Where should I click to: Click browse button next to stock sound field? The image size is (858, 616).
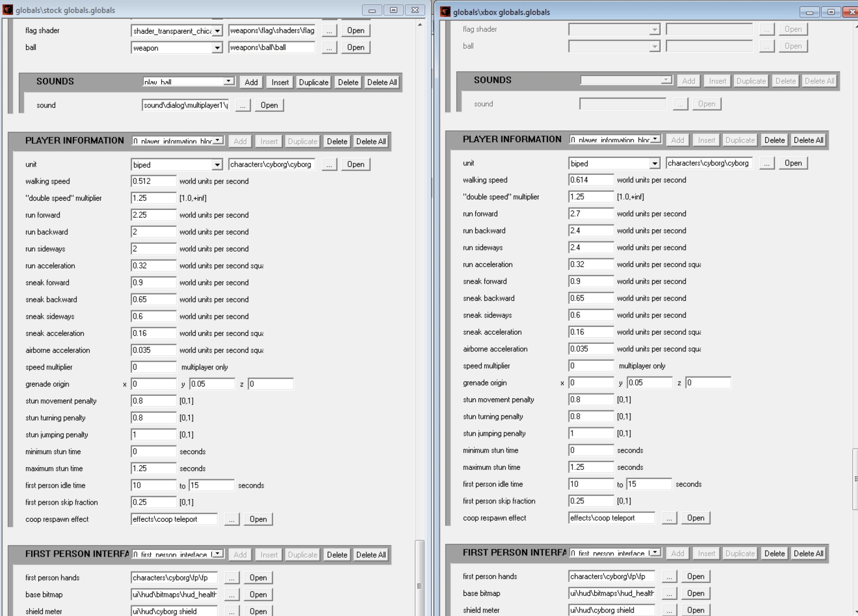click(x=242, y=105)
